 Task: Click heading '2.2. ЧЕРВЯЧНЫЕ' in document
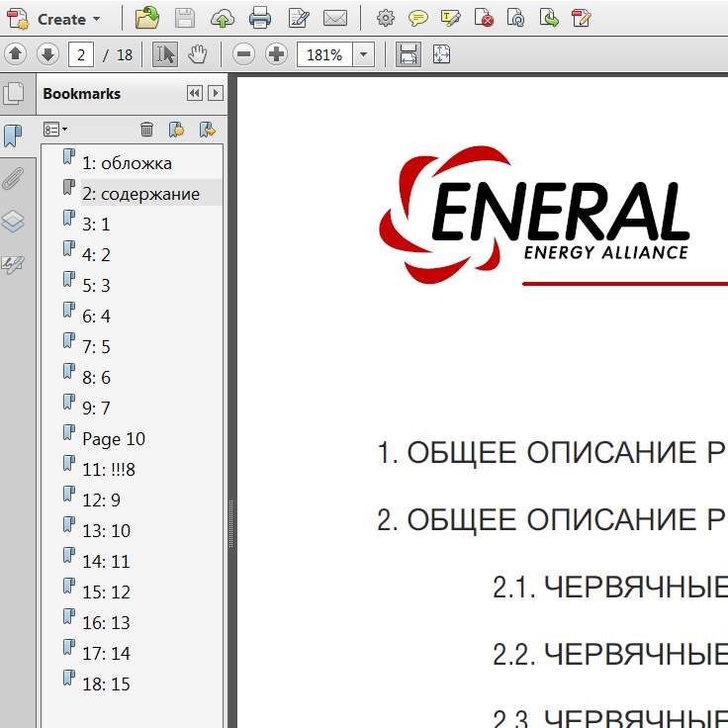pos(610,654)
